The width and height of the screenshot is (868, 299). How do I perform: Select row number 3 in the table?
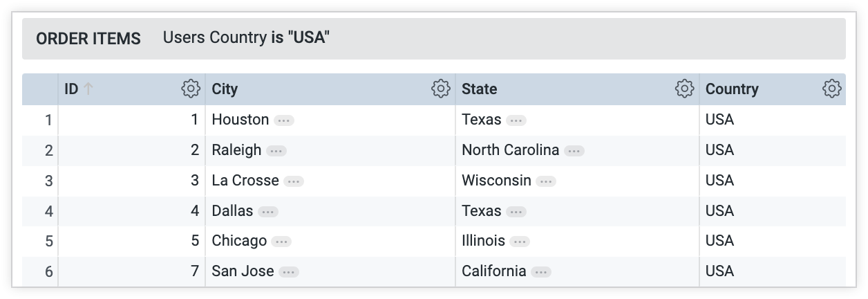point(48,181)
